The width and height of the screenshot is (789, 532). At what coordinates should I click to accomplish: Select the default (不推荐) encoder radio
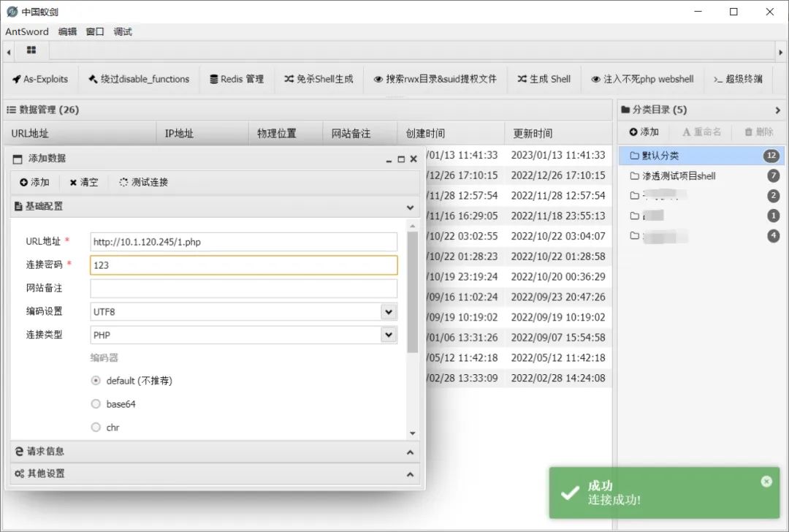point(96,381)
